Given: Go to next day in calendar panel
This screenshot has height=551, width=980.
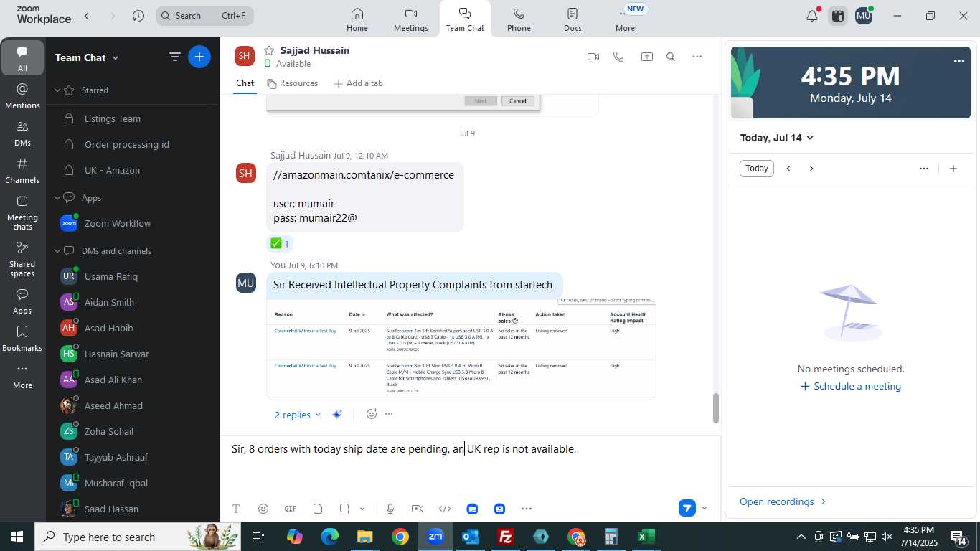Looking at the screenshot, I should (x=811, y=169).
